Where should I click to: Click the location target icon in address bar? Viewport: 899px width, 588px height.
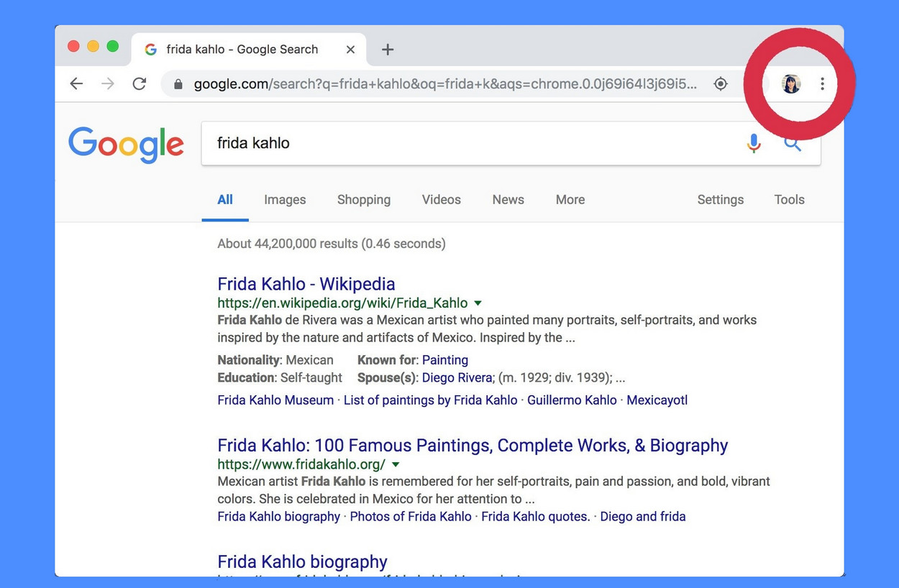721,84
